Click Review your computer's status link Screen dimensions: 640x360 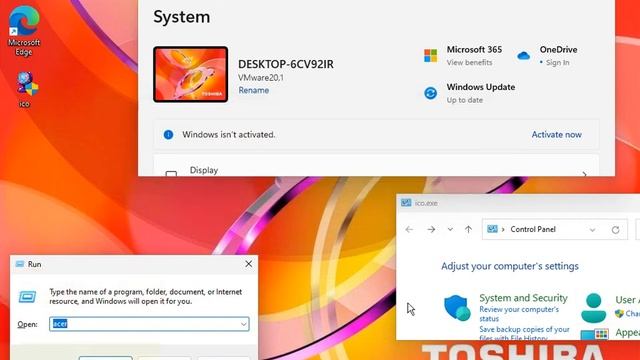(519, 314)
